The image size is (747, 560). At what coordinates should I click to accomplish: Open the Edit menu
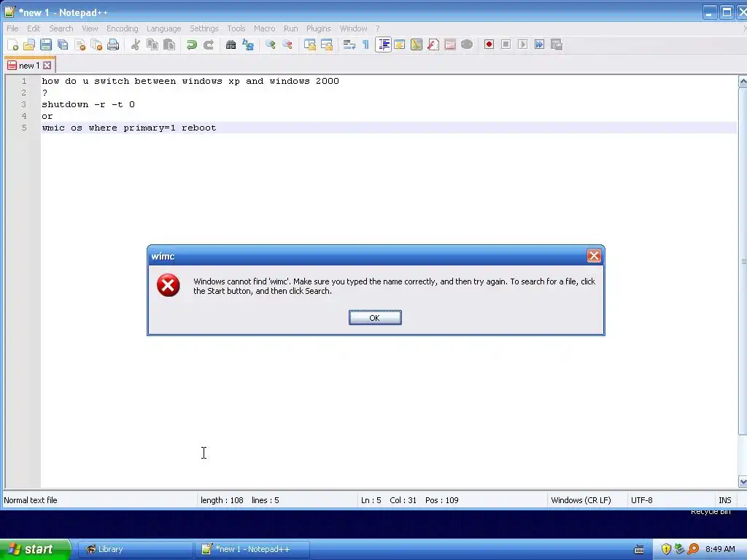(34, 28)
